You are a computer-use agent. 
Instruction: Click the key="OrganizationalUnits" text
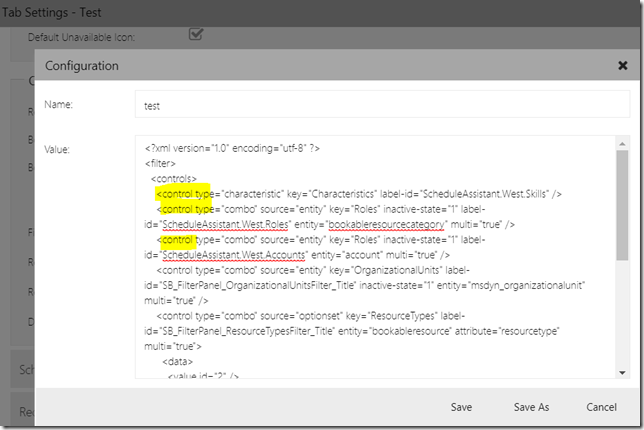pyautogui.click(x=385, y=270)
